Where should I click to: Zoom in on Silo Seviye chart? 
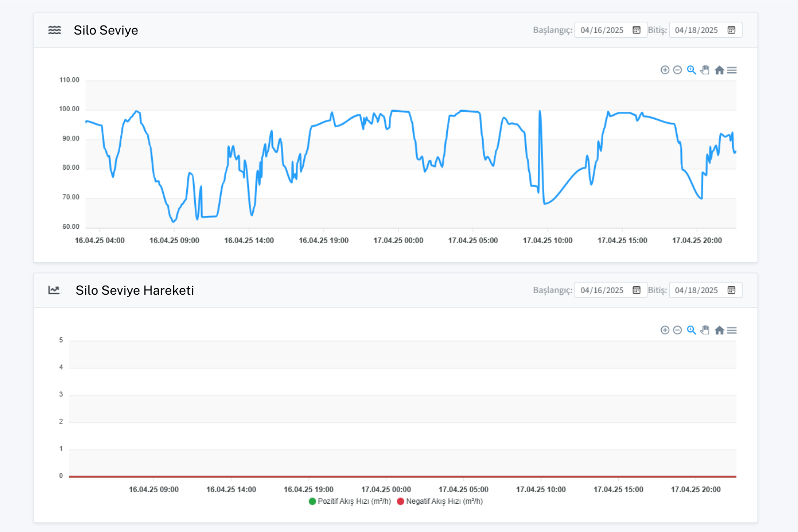(x=665, y=70)
